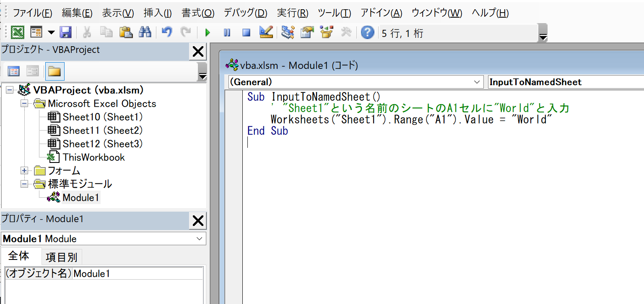
Task: Expand the フォーム folder in the project tree
Action: click(x=24, y=170)
